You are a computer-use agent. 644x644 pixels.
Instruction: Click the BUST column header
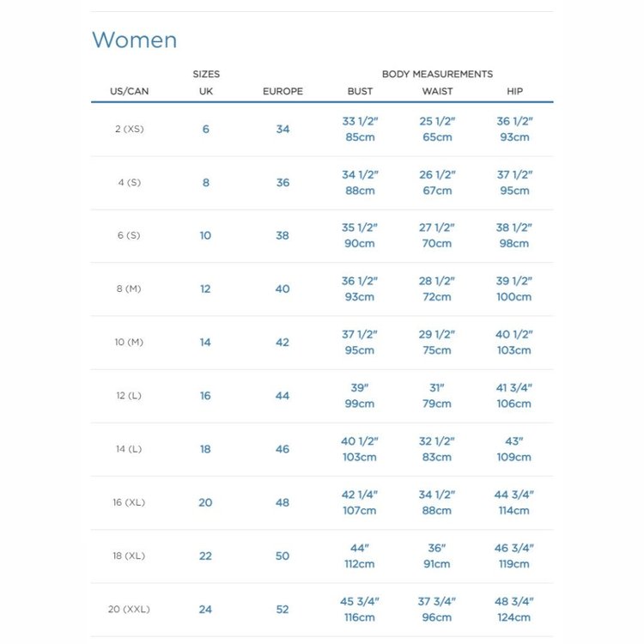pos(360,92)
